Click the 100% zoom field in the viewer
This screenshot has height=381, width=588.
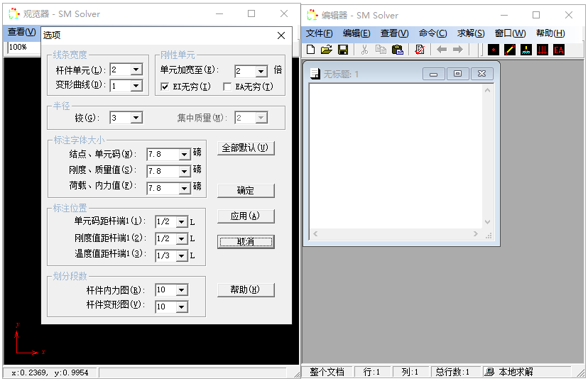coord(23,48)
